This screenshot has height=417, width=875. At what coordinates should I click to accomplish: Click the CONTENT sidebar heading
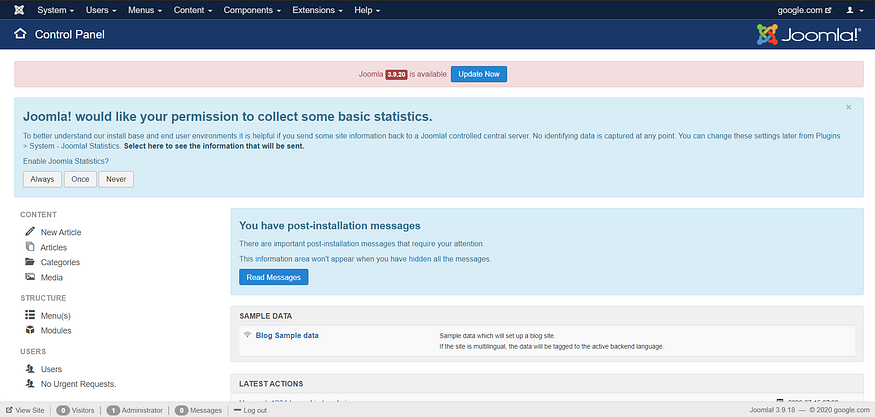39,214
